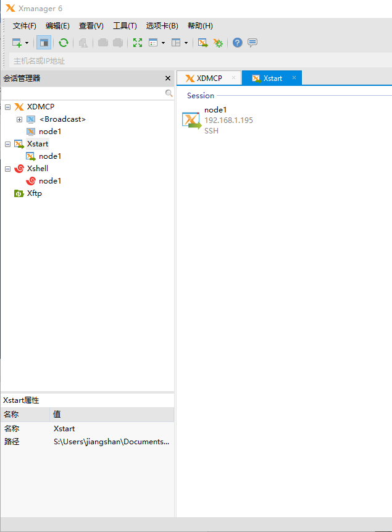This screenshot has width=392, height=532.
Task: Open the 文件(F) menu
Action: click(x=25, y=26)
